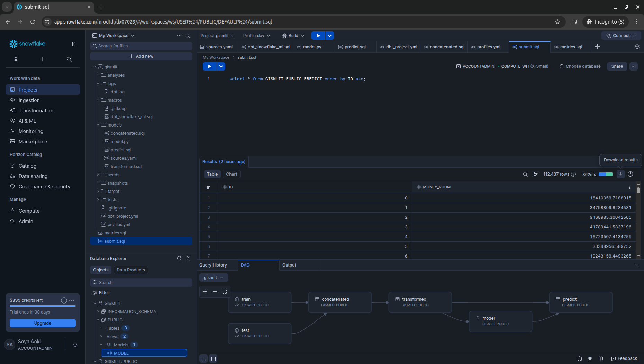
Task: Show the Objects view in Database Explorer
Action: tap(101, 270)
